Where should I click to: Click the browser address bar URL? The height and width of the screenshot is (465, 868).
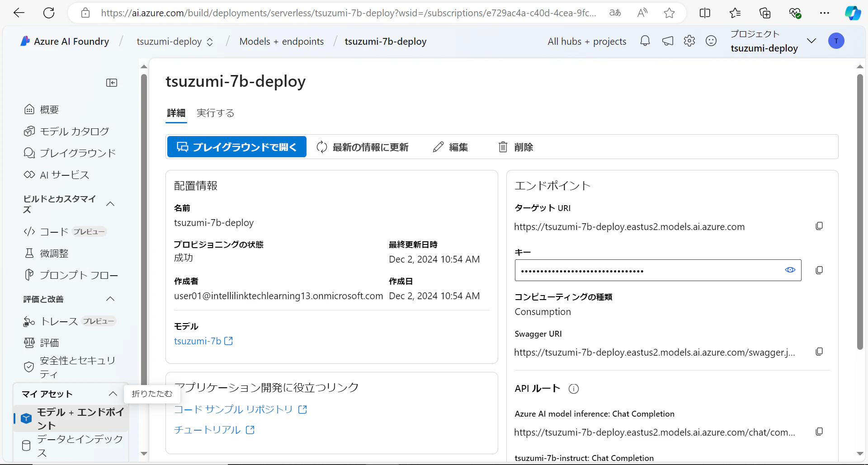(349, 13)
